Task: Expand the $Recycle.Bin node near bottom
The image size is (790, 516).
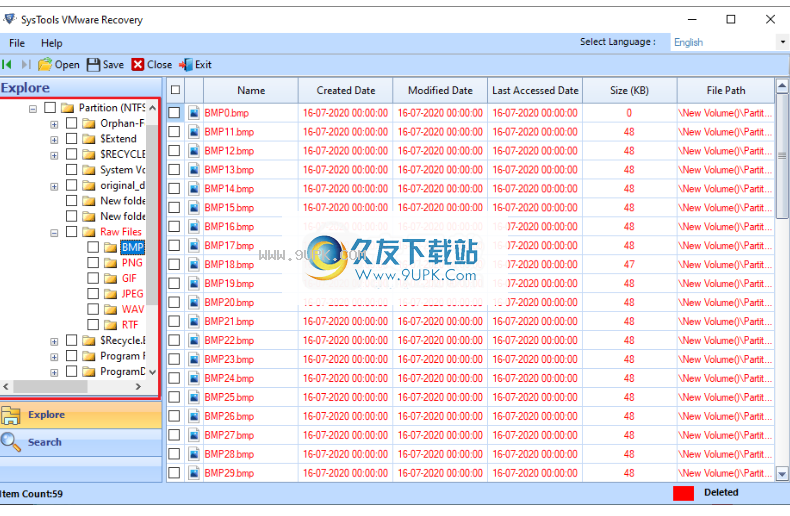Action: coord(54,342)
